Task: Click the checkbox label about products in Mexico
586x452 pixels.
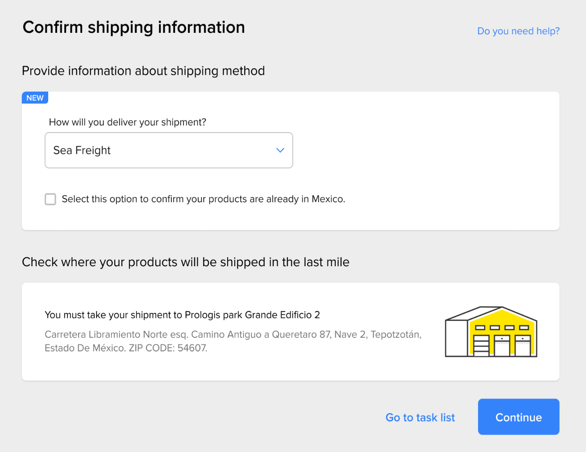Action: click(203, 199)
